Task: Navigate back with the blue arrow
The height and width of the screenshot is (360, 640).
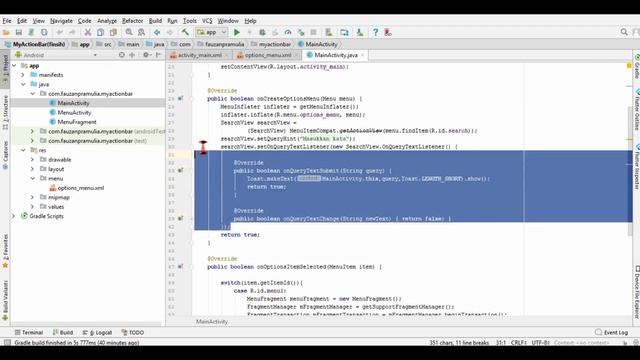Action: coord(157,32)
